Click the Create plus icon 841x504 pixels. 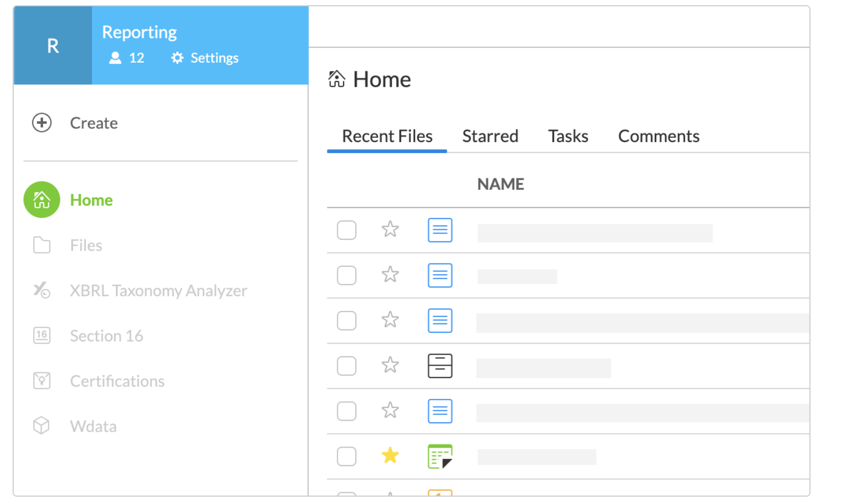[x=42, y=123]
